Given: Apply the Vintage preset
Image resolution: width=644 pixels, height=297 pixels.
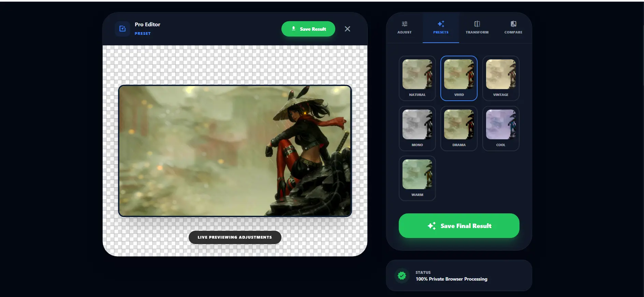Looking at the screenshot, I should pos(501,78).
